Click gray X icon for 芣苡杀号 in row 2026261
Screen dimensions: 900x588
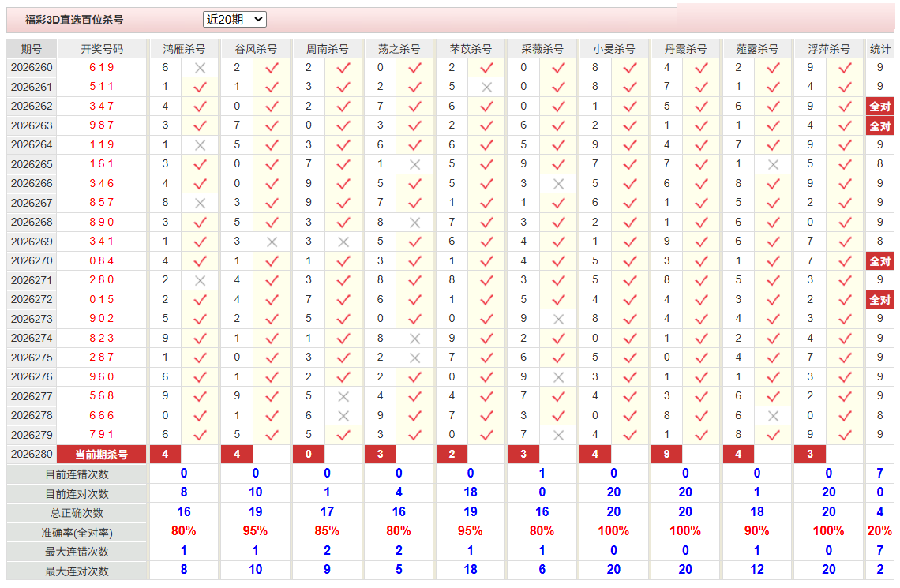point(487,87)
